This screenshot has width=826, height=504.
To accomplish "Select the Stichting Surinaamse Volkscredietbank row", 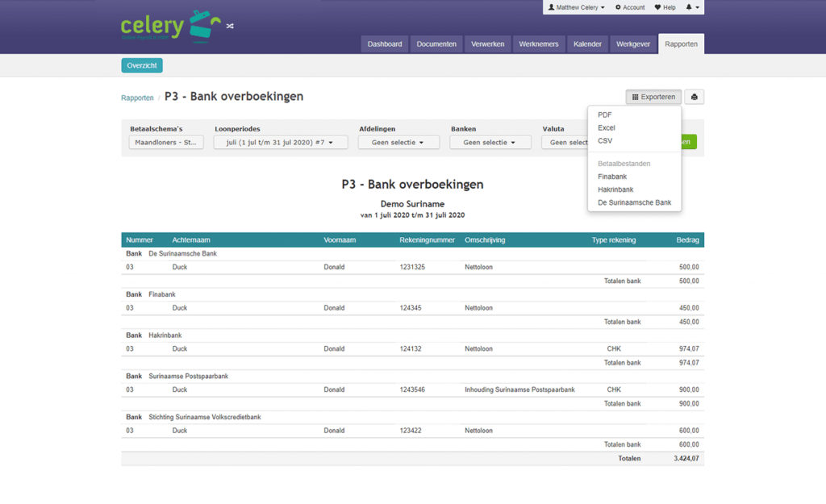I will tap(412, 417).
